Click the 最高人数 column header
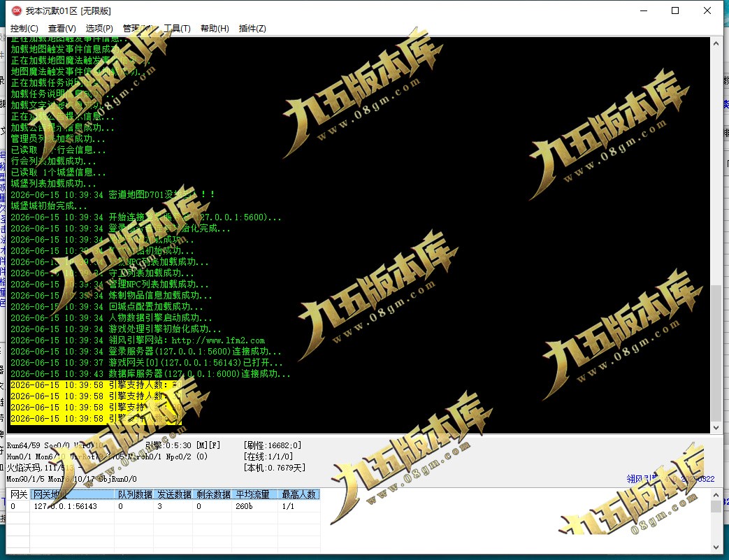729x560 pixels. tap(299, 494)
